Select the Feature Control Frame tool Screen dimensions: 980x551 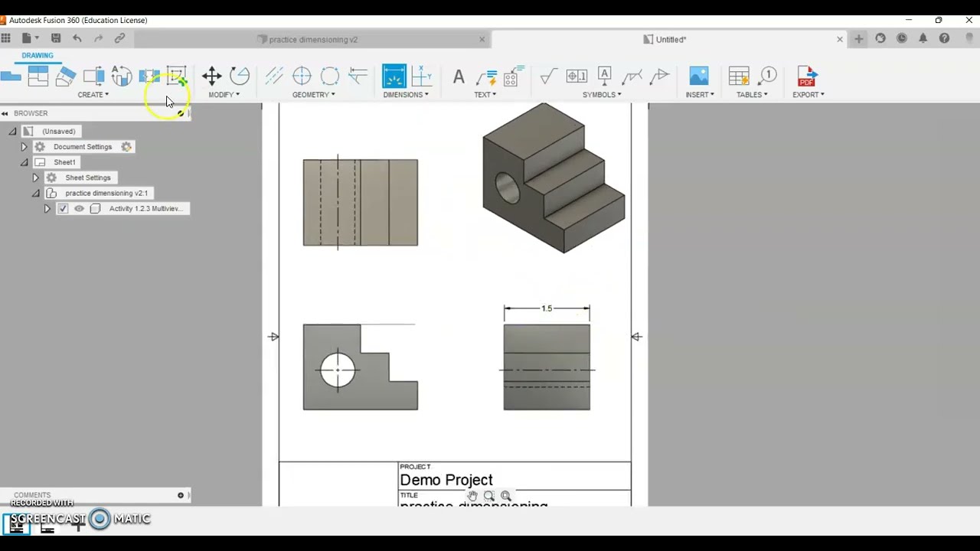(577, 76)
